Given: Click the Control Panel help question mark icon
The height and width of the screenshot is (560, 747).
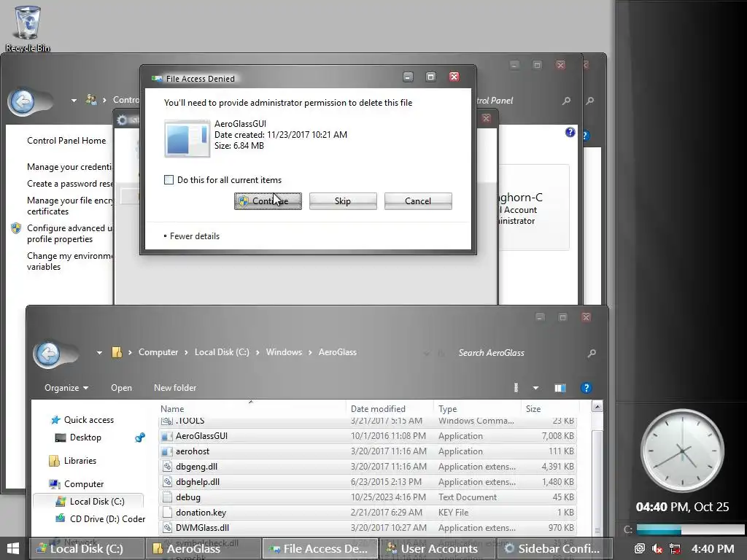Looking at the screenshot, I should 570,133.
